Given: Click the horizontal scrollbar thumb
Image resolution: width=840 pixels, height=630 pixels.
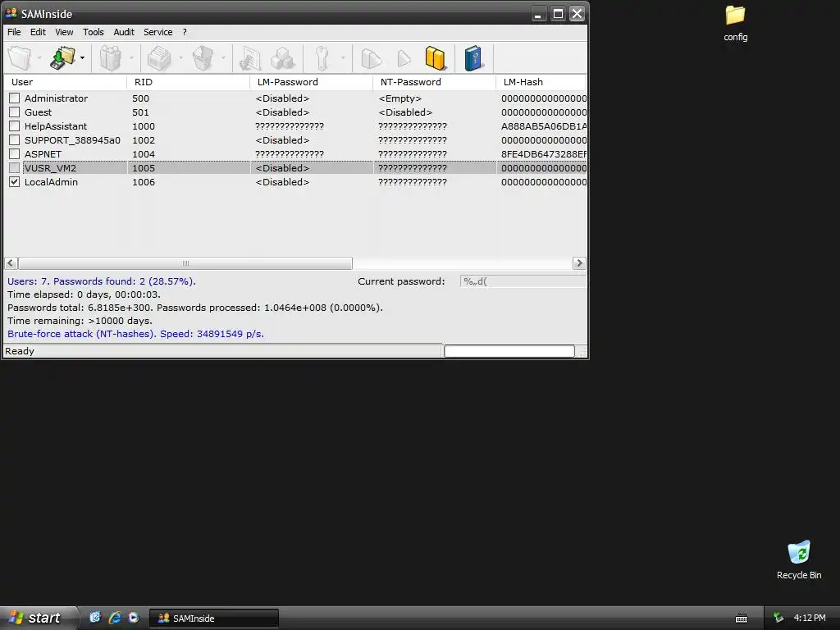Looking at the screenshot, I should point(185,263).
